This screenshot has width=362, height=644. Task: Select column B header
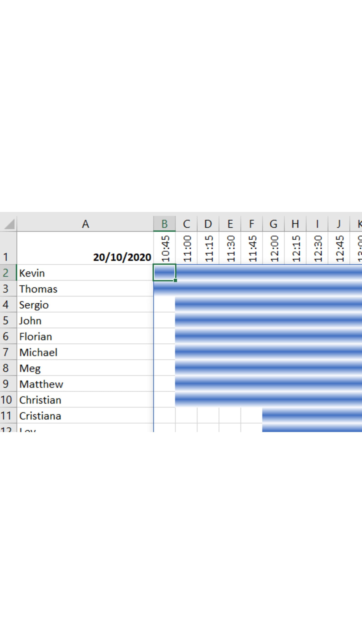164,224
